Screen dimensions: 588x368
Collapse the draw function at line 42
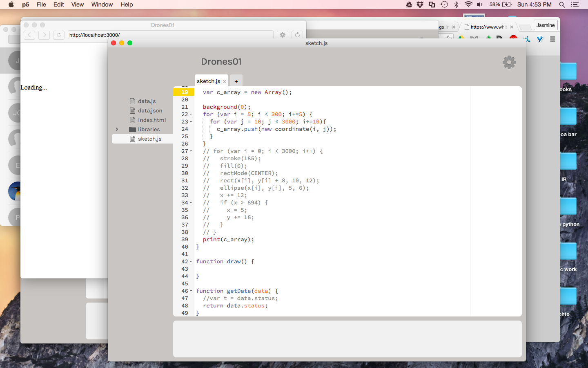(191, 262)
